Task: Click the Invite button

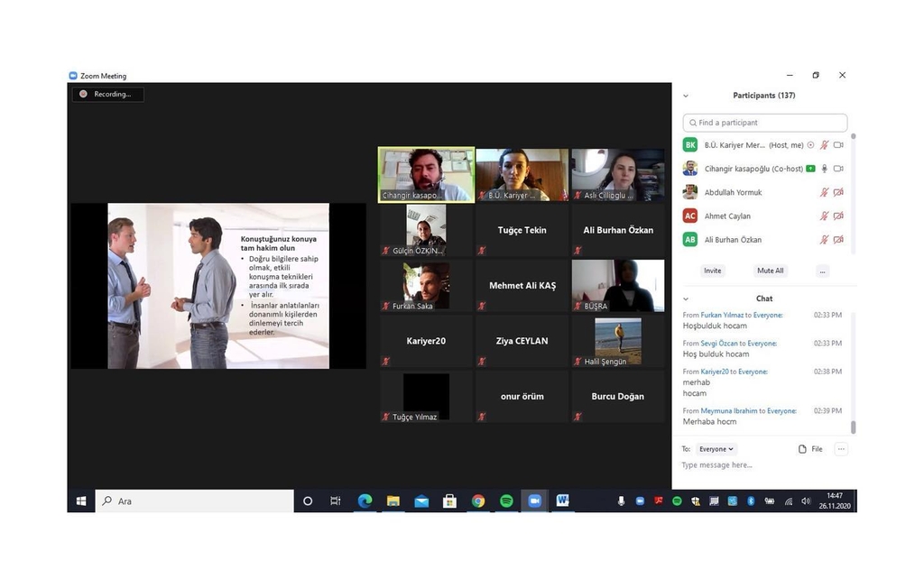Action: click(x=713, y=271)
